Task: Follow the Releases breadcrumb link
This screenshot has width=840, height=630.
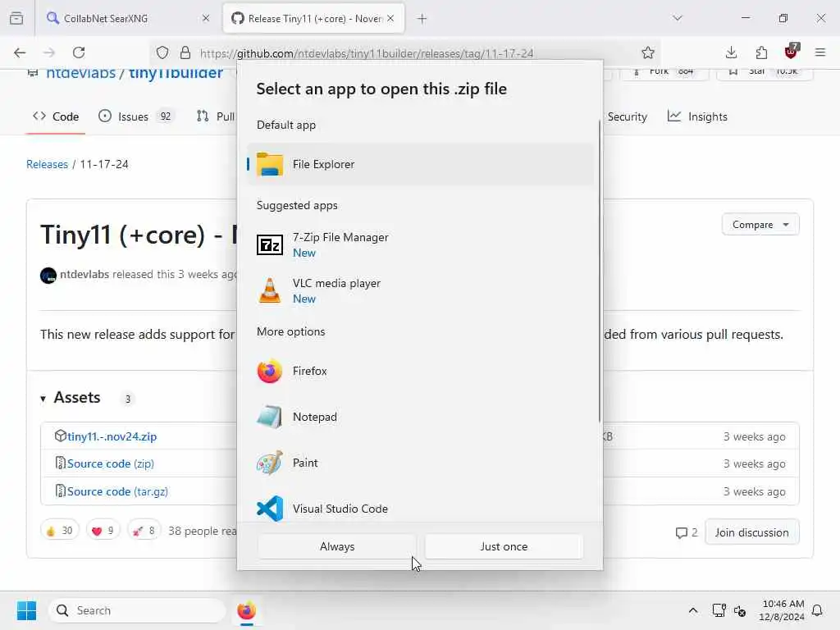Action: click(47, 164)
